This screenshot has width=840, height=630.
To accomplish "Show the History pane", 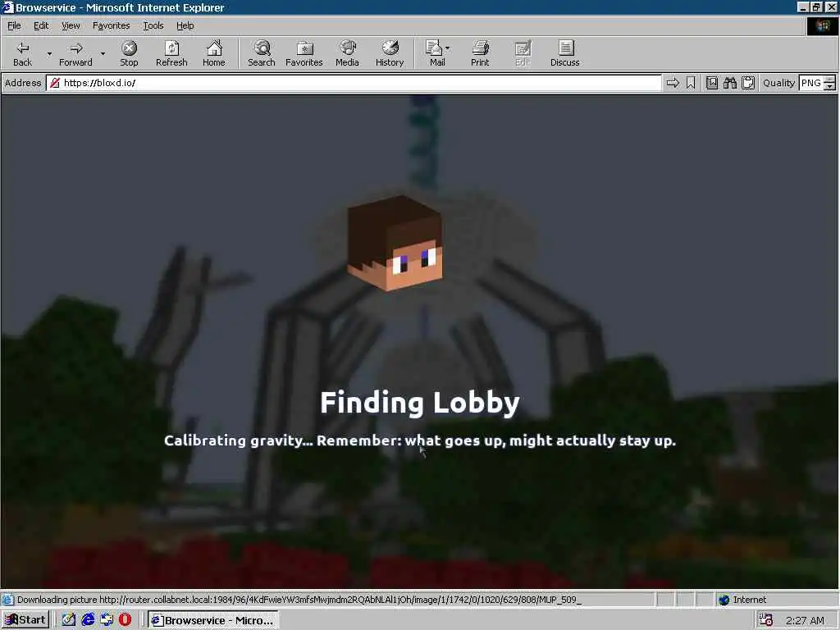I will coord(390,53).
